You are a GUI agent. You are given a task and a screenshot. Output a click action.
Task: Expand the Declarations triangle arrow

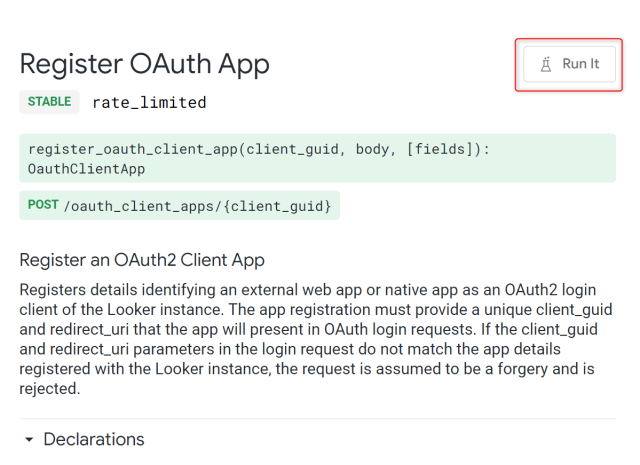(29, 440)
